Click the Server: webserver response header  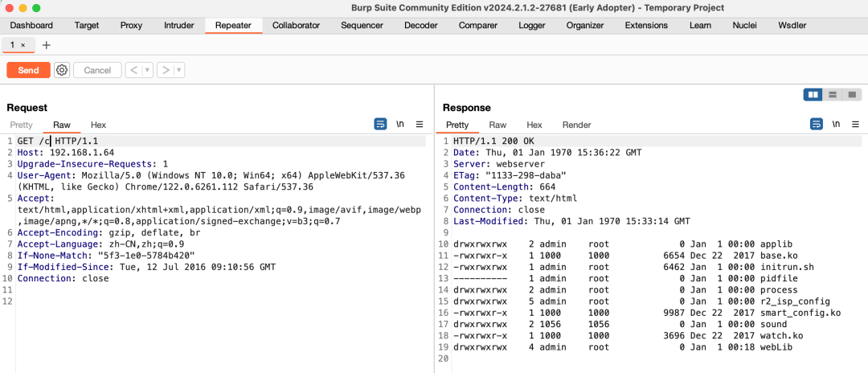click(499, 164)
